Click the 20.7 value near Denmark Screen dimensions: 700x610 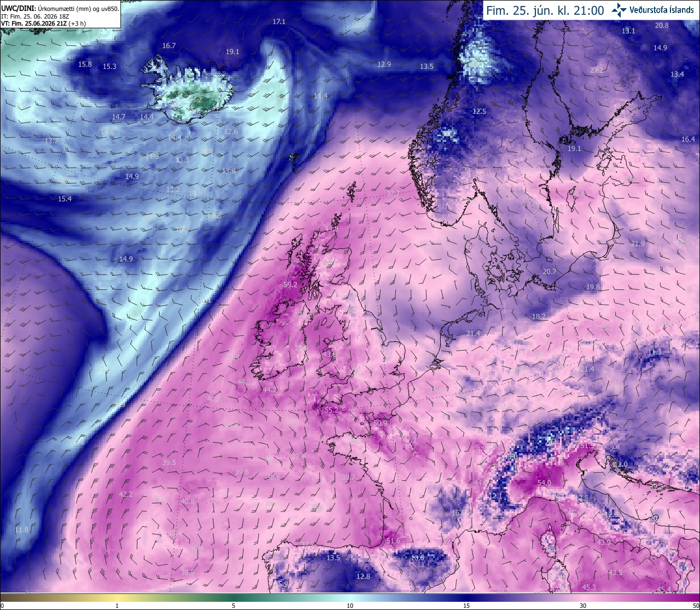550,271
